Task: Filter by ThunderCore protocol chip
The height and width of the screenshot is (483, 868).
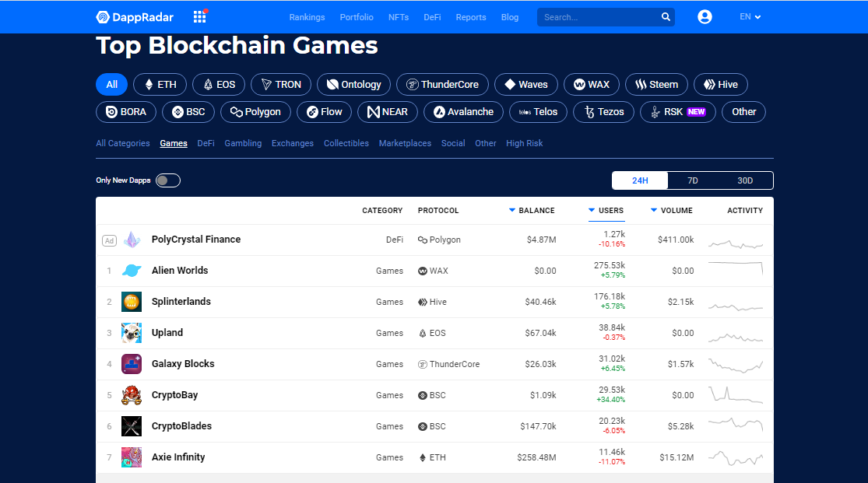Action: (x=442, y=85)
